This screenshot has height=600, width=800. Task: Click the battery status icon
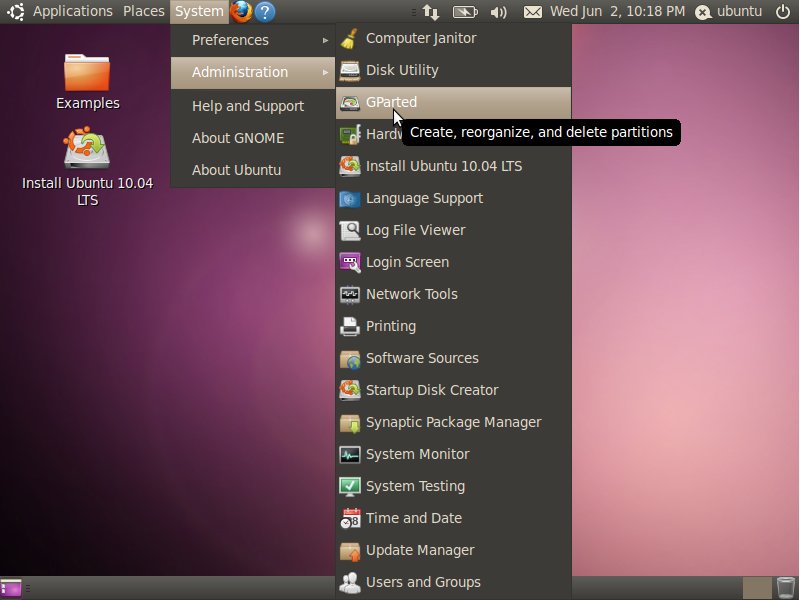pos(465,12)
